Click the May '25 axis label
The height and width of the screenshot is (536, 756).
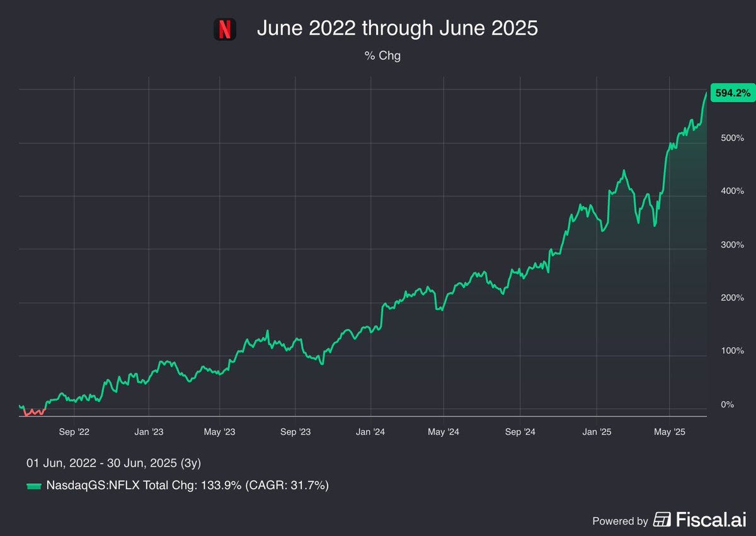point(670,432)
